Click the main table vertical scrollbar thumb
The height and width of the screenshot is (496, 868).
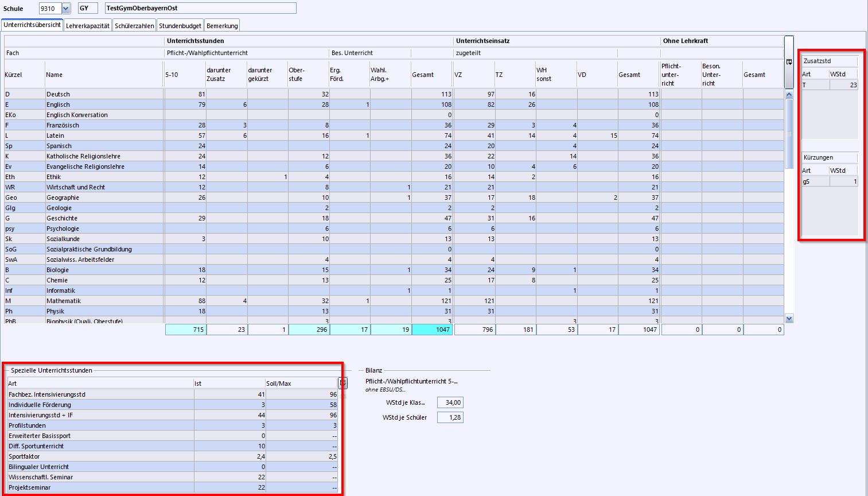[789, 134]
